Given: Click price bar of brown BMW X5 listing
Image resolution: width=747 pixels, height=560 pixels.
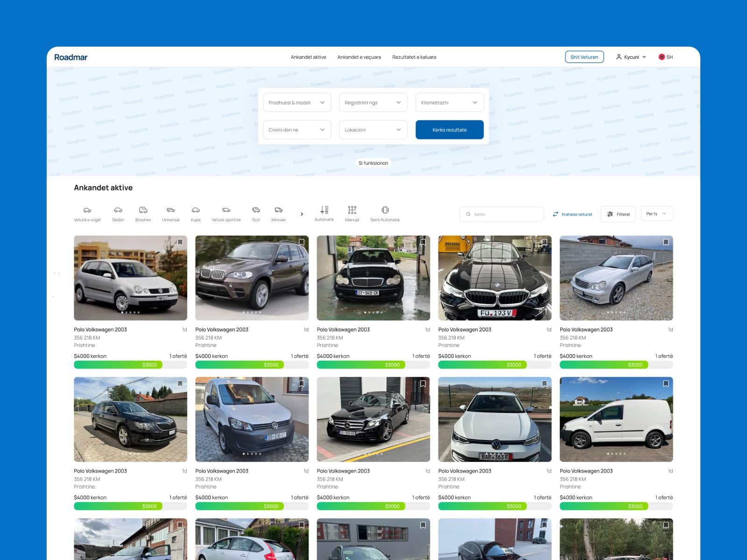Looking at the screenshot, I should (x=252, y=364).
